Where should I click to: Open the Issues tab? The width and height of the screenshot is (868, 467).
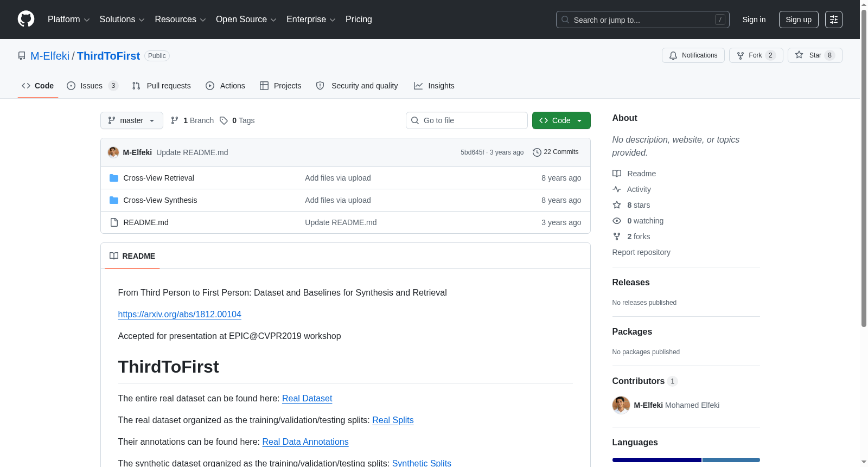(92, 86)
